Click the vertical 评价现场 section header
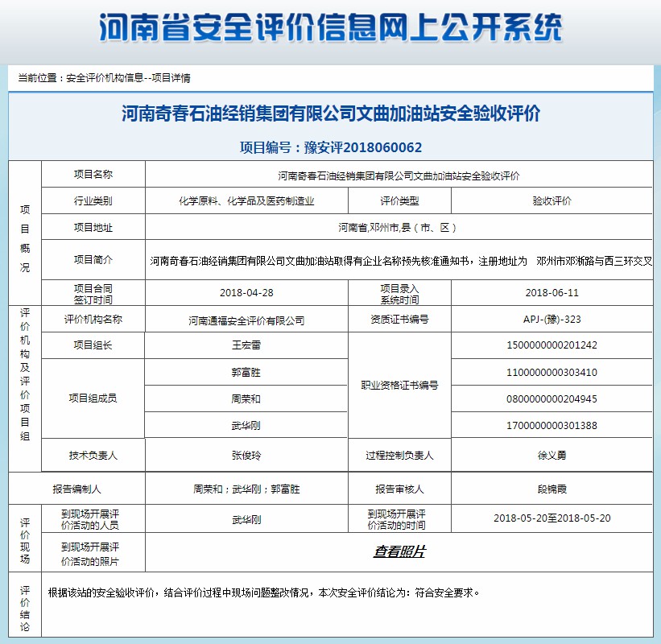 25,541
